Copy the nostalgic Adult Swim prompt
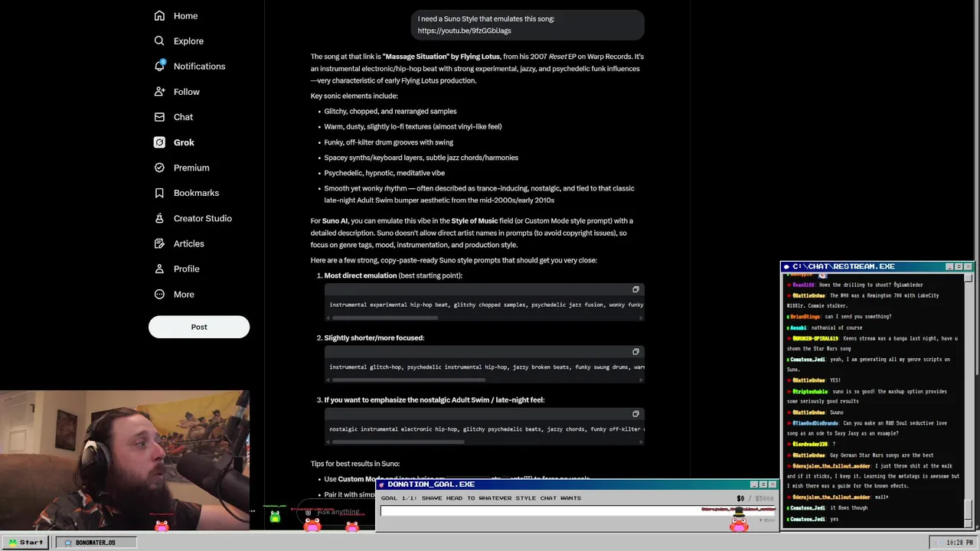The image size is (980, 551). click(x=635, y=413)
